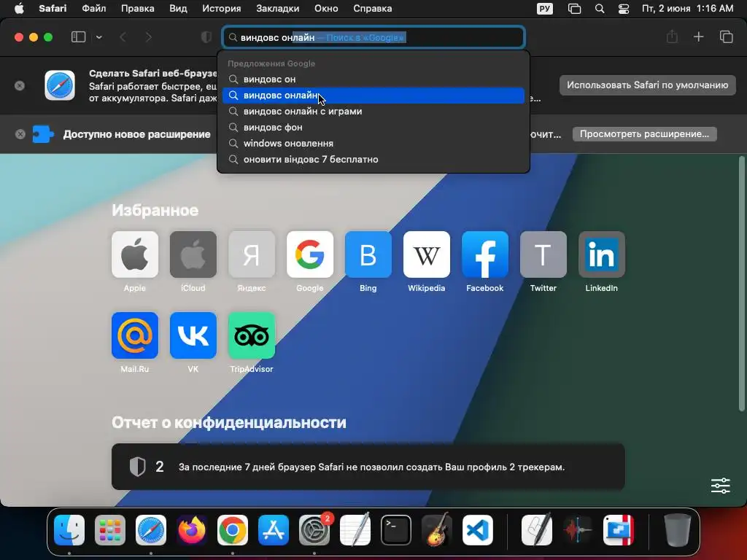747x560 pixels.
Task: Open the privacy report tracker summary
Action: [368, 467]
